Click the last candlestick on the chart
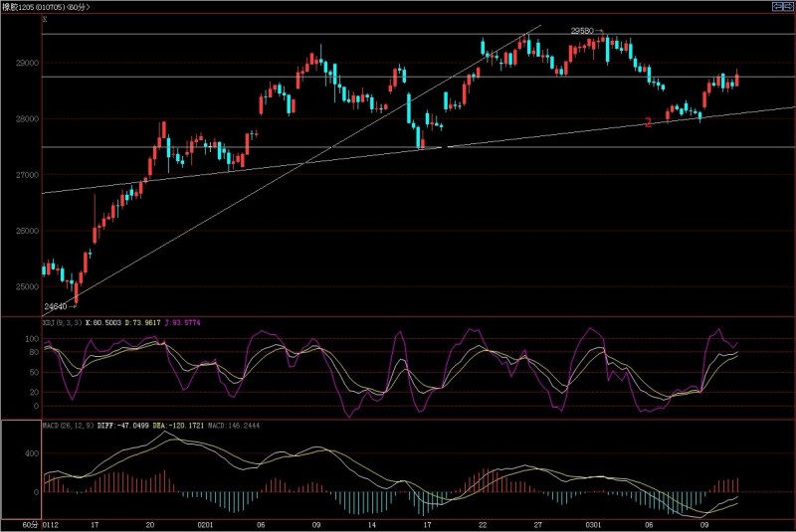796x532 pixels. (x=737, y=80)
